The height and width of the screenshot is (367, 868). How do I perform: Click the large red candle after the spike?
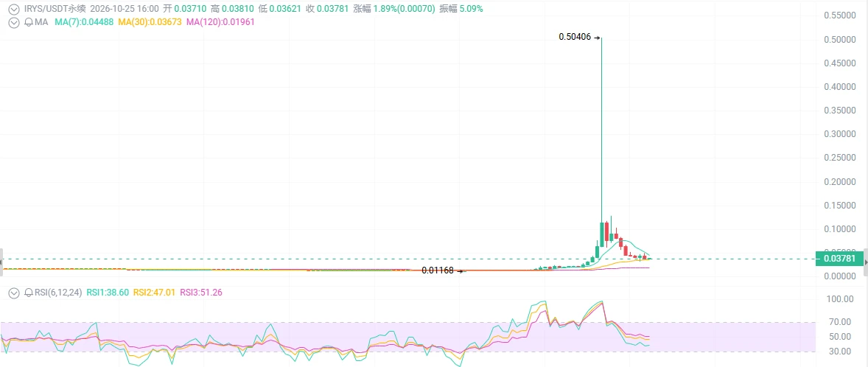(x=606, y=231)
